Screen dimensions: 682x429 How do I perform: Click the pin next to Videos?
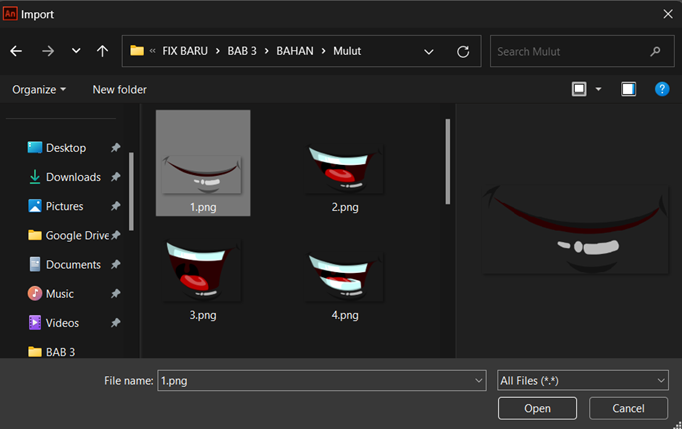pyautogui.click(x=115, y=323)
